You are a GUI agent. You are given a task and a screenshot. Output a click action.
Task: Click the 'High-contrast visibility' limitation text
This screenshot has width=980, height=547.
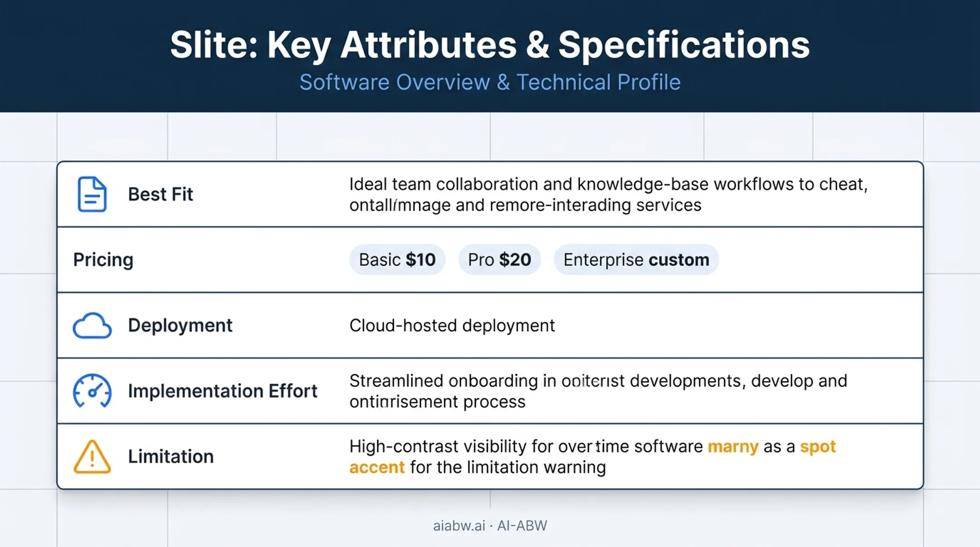(x=593, y=457)
